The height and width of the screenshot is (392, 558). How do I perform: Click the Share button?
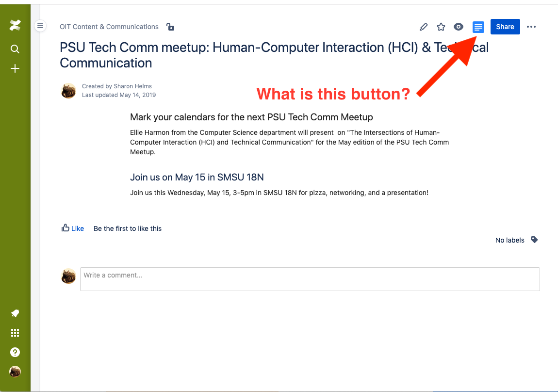click(505, 27)
